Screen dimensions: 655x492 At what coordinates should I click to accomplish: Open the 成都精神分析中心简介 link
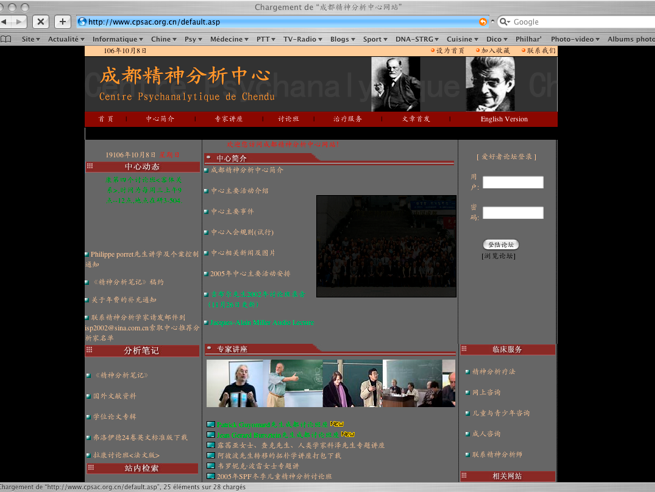pos(247,170)
